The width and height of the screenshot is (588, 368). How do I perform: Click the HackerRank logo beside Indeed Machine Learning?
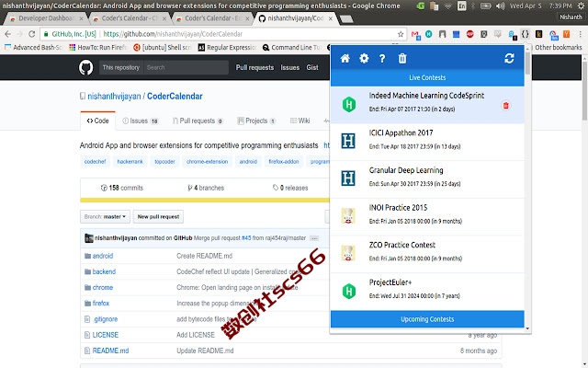tap(349, 104)
